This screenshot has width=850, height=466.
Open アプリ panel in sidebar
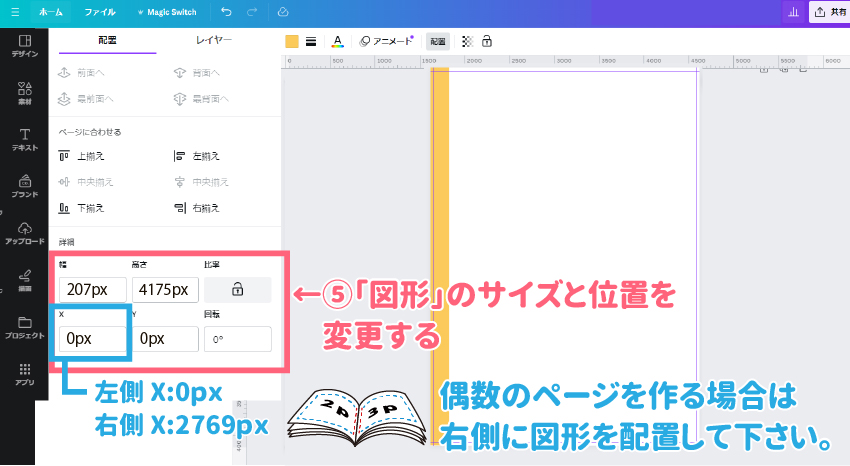click(x=24, y=374)
